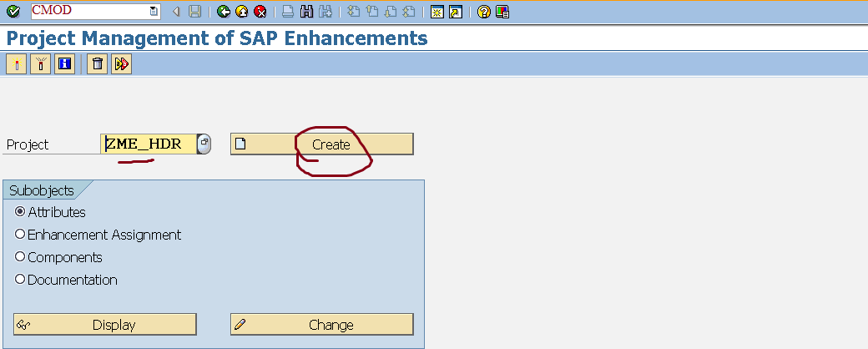This screenshot has width=868, height=349.
Task: Click the Create button
Action: pyautogui.click(x=321, y=144)
